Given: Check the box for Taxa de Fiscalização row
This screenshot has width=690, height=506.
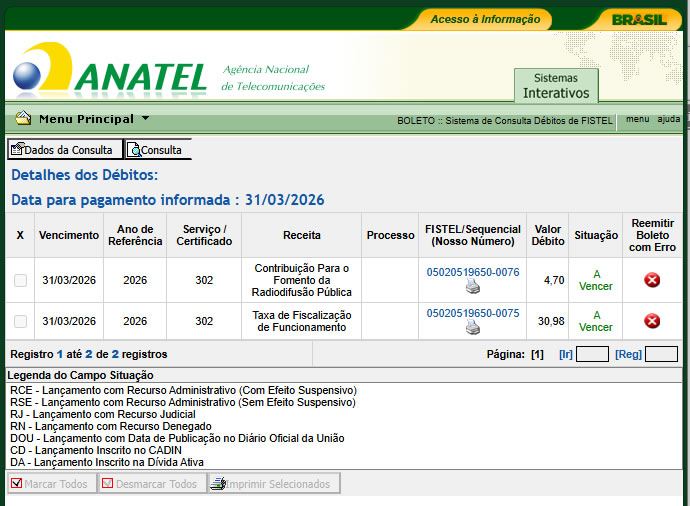Looking at the screenshot, I should (20, 321).
